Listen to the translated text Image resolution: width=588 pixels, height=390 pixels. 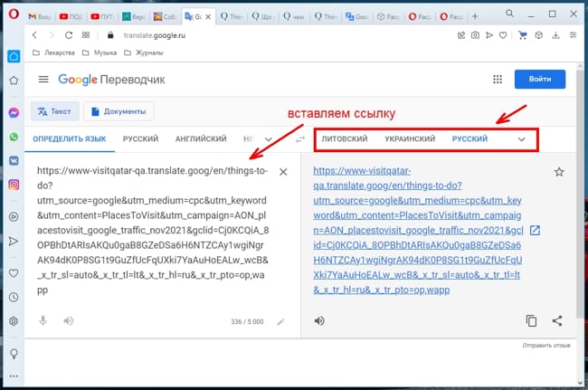click(x=319, y=321)
